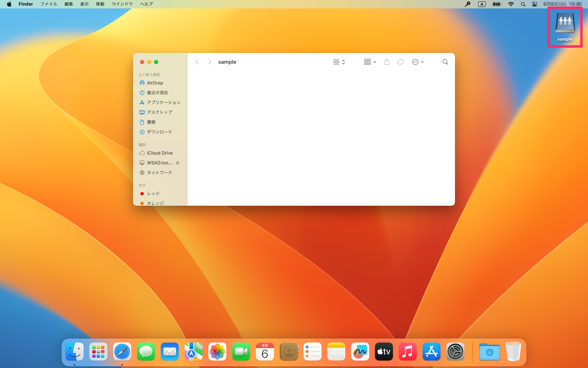Open Trash from the Dock
Image resolution: width=588 pixels, height=368 pixels.
point(513,352)
